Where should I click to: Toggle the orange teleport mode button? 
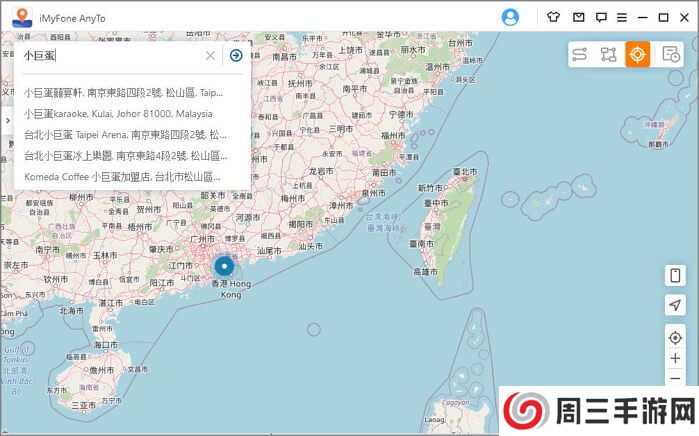tap(638, 55)
